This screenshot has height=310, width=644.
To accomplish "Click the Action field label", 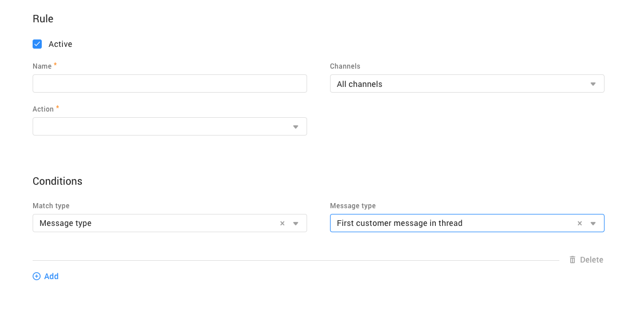I will pos(43,109).
